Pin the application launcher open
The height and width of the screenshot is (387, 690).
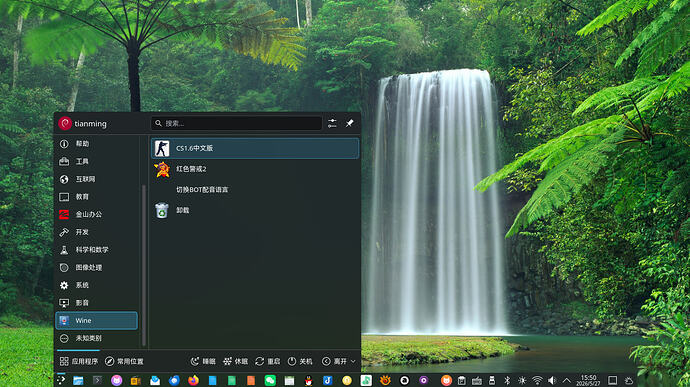pos(350,123)
